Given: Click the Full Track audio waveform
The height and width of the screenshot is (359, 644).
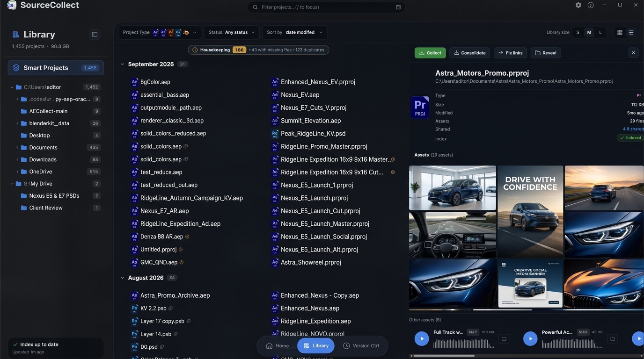Looking at the screenshot, I should 464,344.
